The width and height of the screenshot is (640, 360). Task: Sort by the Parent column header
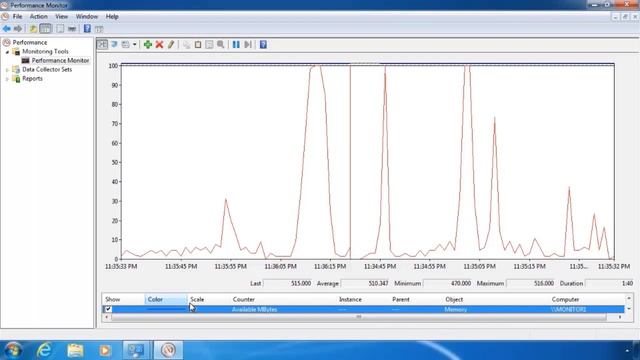pyautogui.click(x=415, y=299)
